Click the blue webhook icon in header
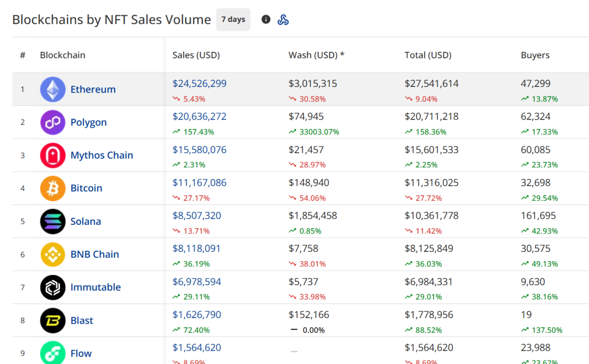The height and width of the screenshot is (364, 589). [283, 20]
